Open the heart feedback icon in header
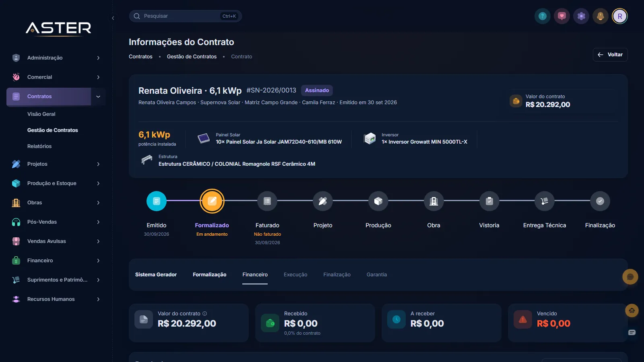 pos(562,16)
